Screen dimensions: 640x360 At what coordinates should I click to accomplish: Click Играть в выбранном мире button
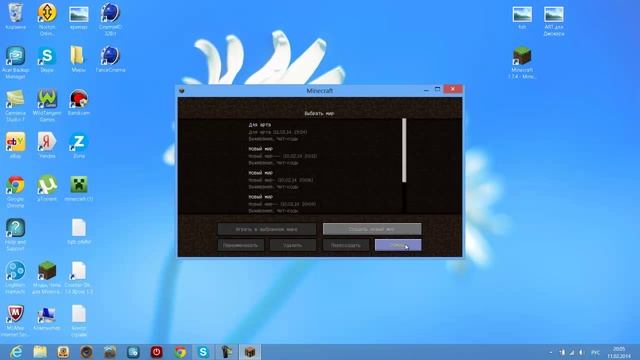(x=267, y=229)
